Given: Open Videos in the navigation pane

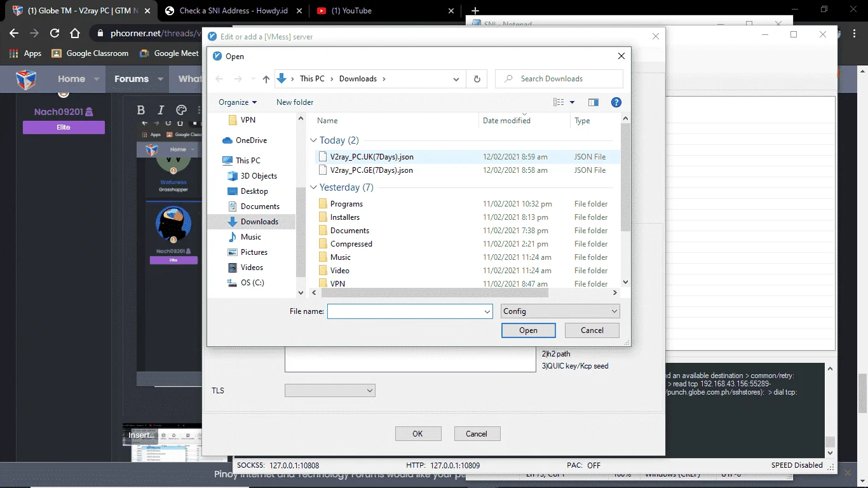Looking at the screenshot, I should pyautogui.click(x=246, y=268).
